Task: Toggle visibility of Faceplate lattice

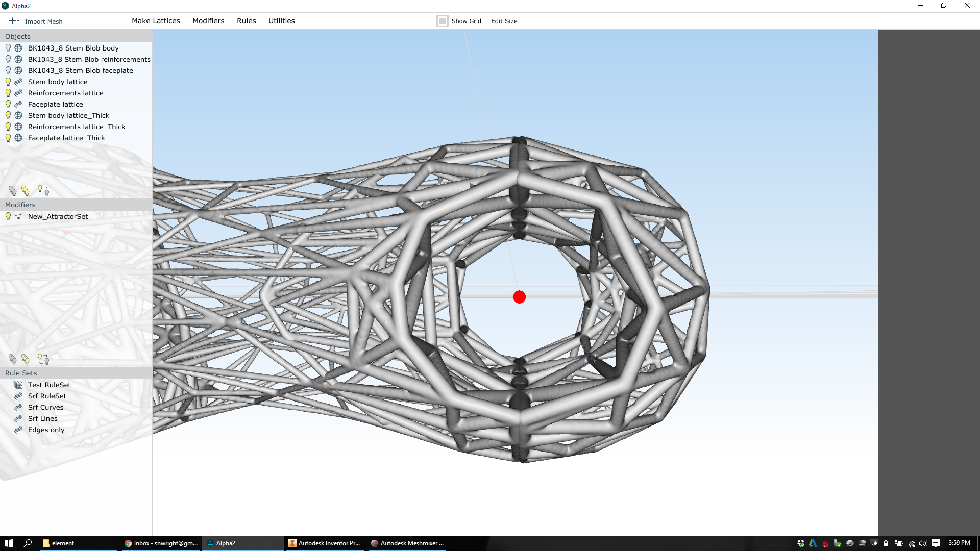Action: 8,104
